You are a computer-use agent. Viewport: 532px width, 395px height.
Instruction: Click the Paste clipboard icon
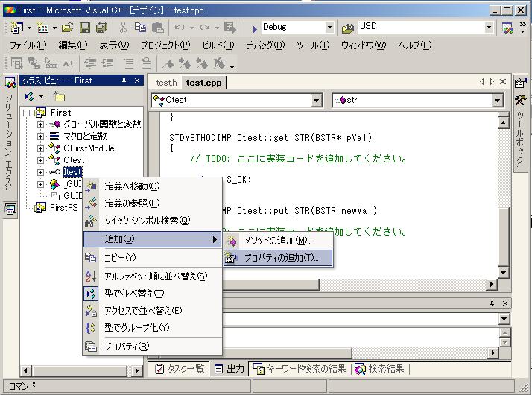(158, 28)
